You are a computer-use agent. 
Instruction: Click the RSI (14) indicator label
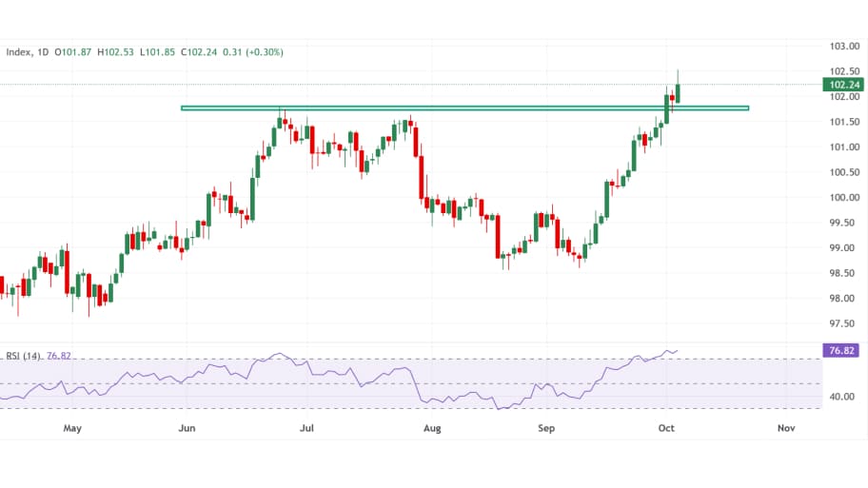point(23,356)
